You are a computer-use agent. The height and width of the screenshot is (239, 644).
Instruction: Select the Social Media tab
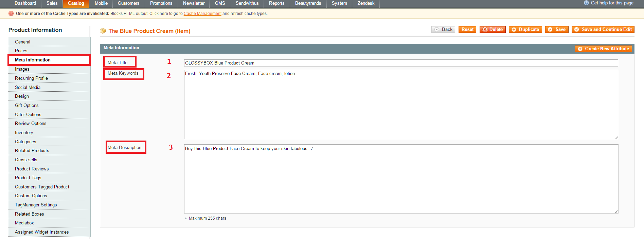(x=49, y=87)
